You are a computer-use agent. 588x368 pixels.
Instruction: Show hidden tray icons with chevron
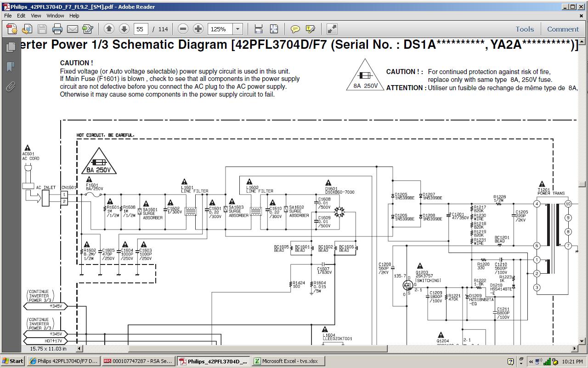(x=531, y=361)
